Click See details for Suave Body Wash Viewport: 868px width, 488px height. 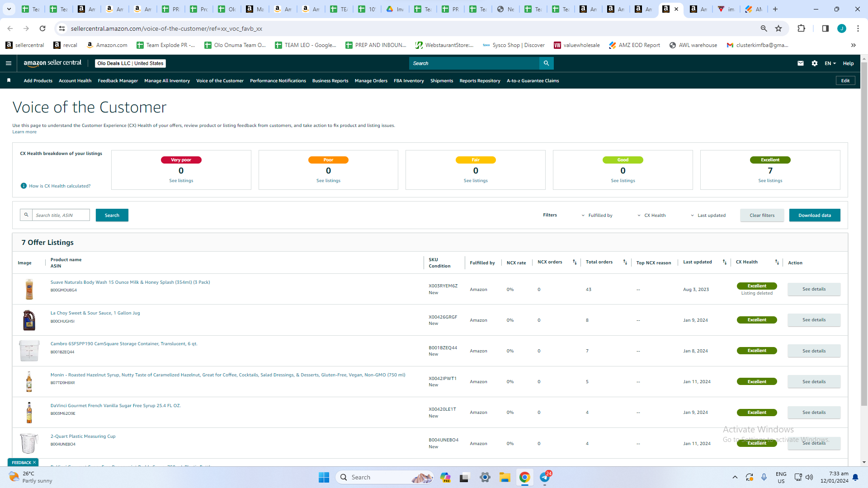[814, 289]
